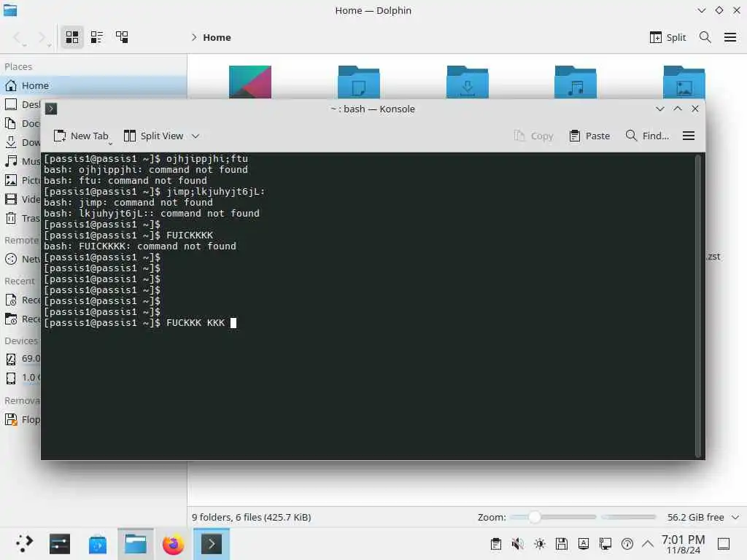
Task: Go forward in Dolphin navigation
Action: 43,37
